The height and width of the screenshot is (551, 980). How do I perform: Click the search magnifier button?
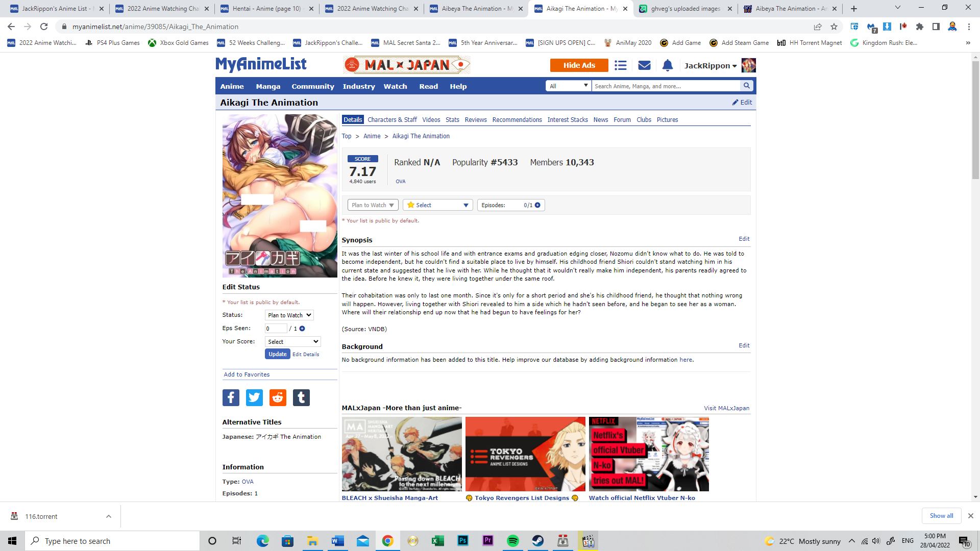(747, 86)
